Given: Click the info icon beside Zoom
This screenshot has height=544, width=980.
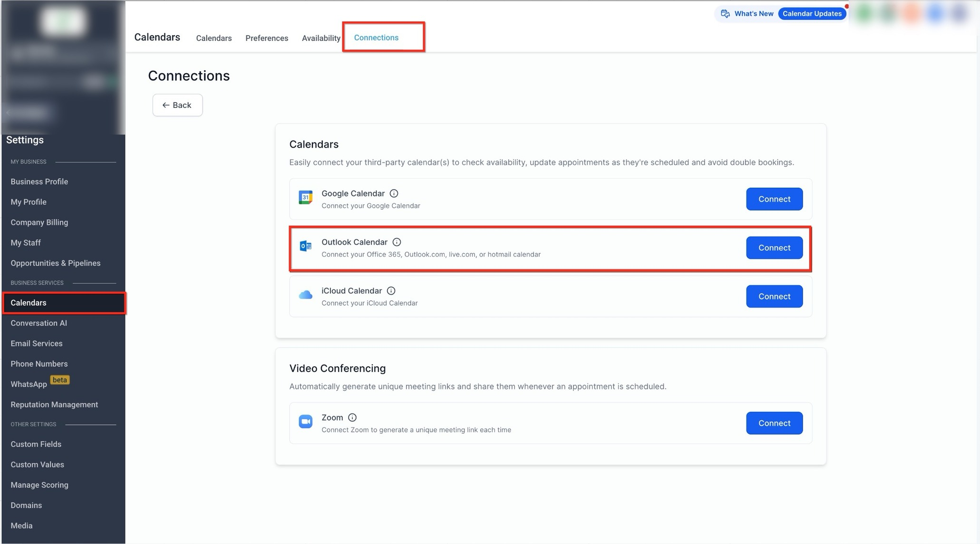Looking at the screenshot, I should point(352,418).
